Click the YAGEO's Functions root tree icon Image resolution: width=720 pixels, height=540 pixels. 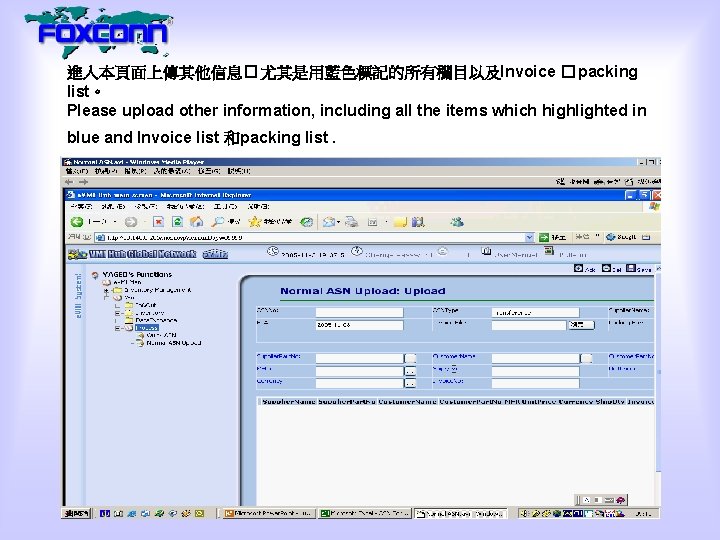[x=95, y=275]
